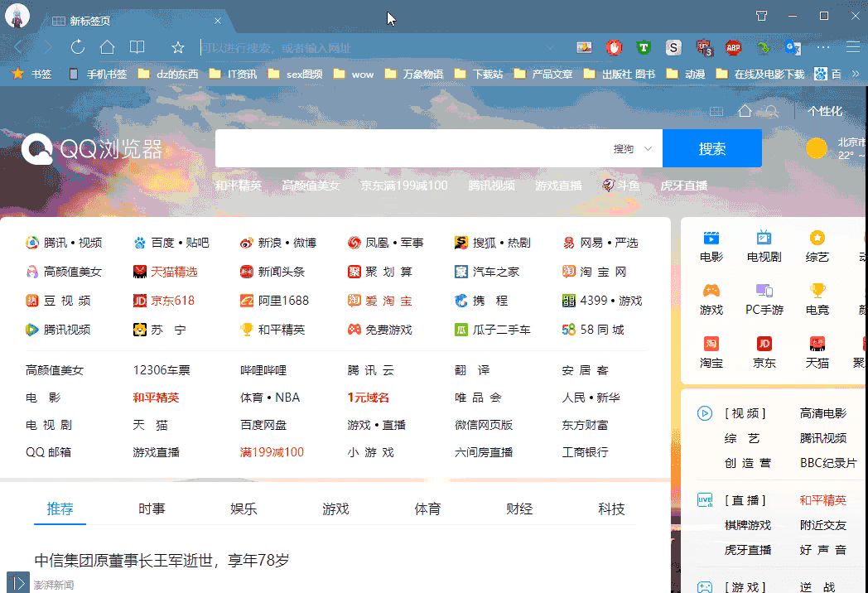Viewport: 868px width, 593px height.
Task: Click the blue 搜索 button
Action: tap(712, 148)
